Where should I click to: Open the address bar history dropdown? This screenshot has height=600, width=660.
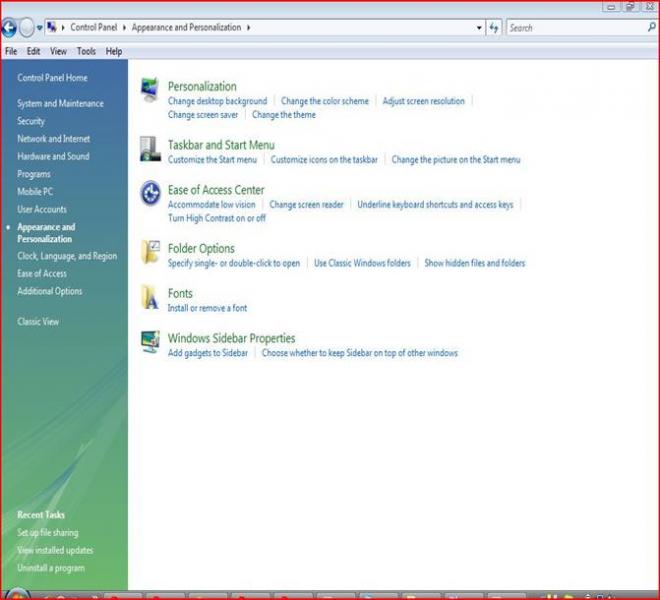click(x=479, y=28)
